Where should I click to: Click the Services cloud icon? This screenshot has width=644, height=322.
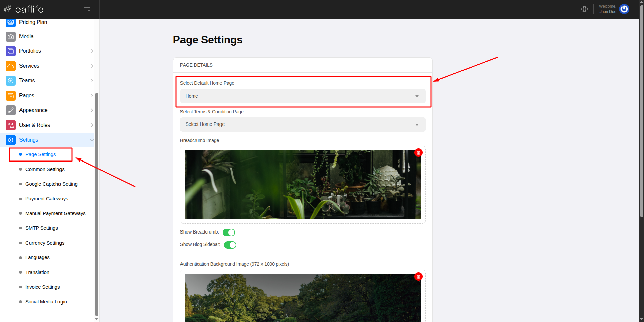pyautogui.click(x=11, y=66)
